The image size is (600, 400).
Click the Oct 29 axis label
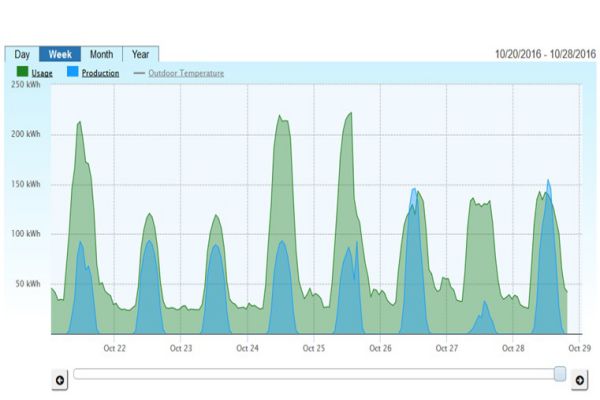coord(580,348)
